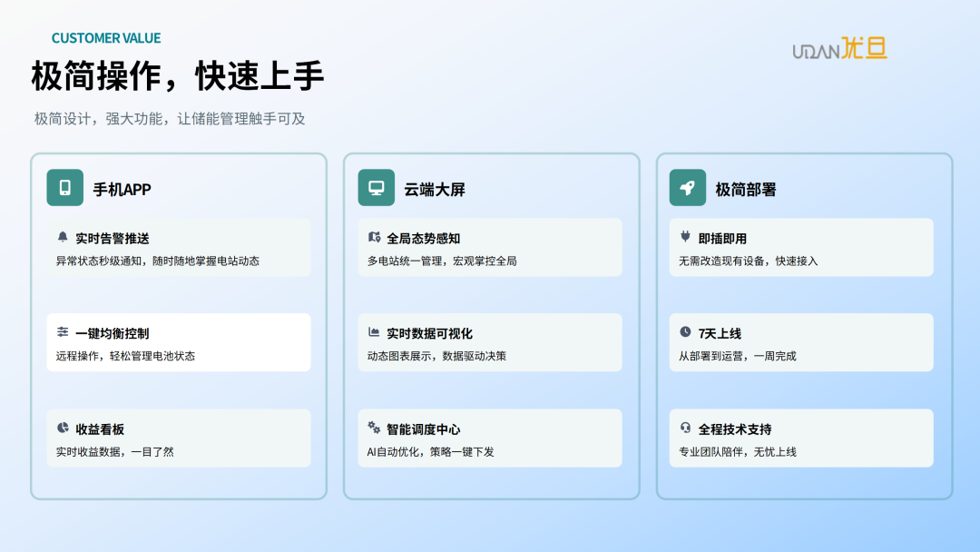This screenshot has width=980, height=552.
Task: Click the clock icon for 7天上线
Action: (x=685, y=332)
